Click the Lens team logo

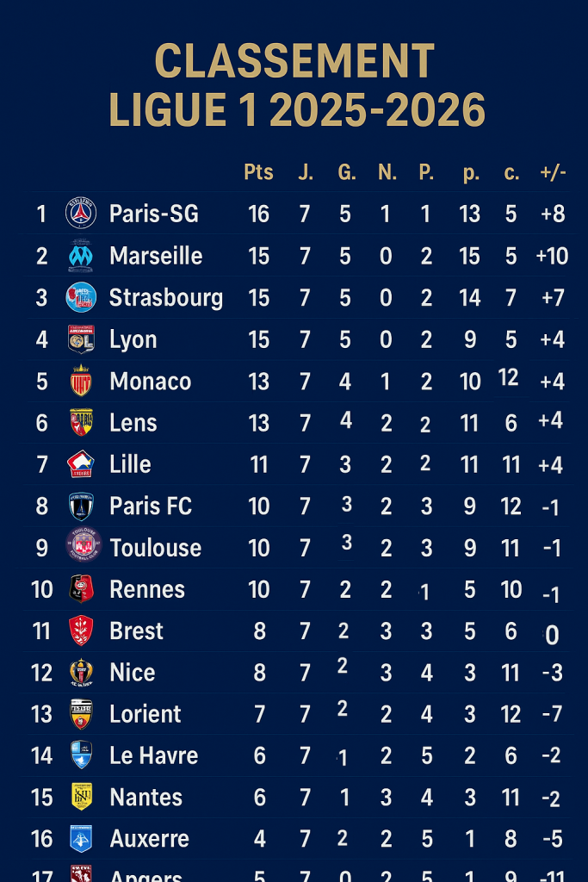tap(81, 422)
